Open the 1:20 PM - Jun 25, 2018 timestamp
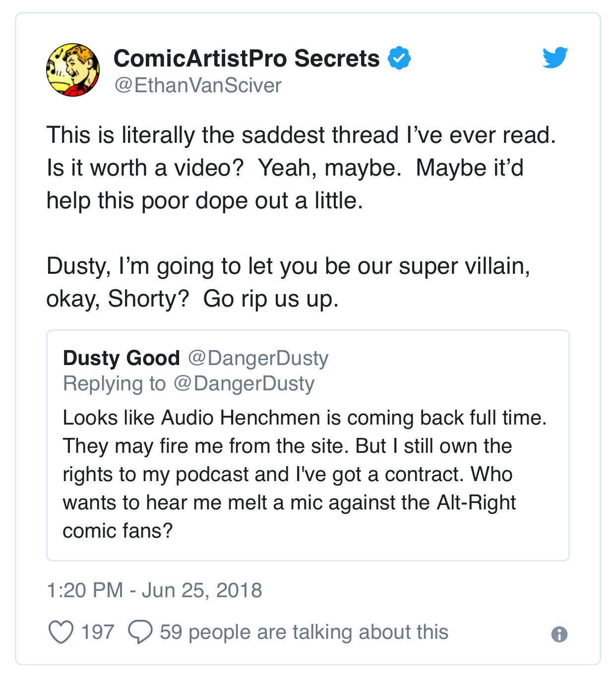The height and width of the screenshot is (680, 616). (154, 590)
